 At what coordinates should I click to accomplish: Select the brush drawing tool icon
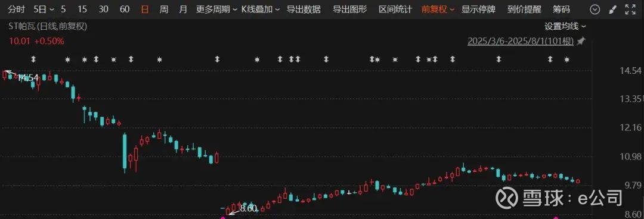click(612, 10)
